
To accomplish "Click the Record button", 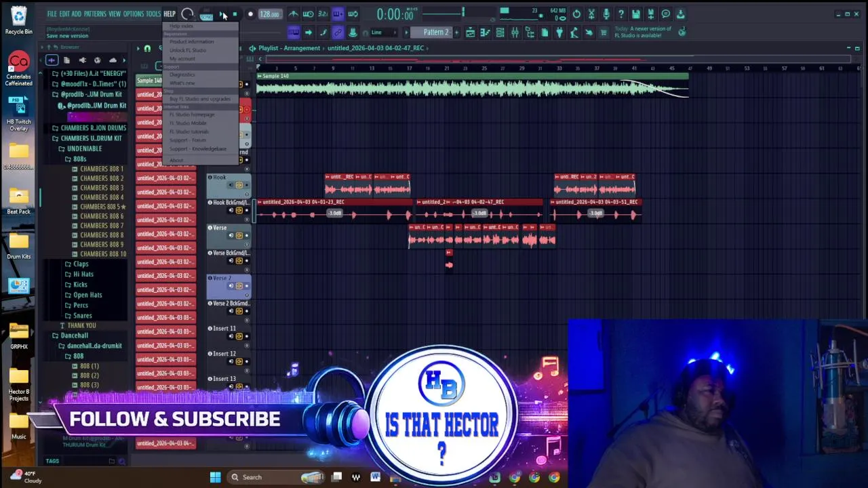I will (x=250, y=14).
